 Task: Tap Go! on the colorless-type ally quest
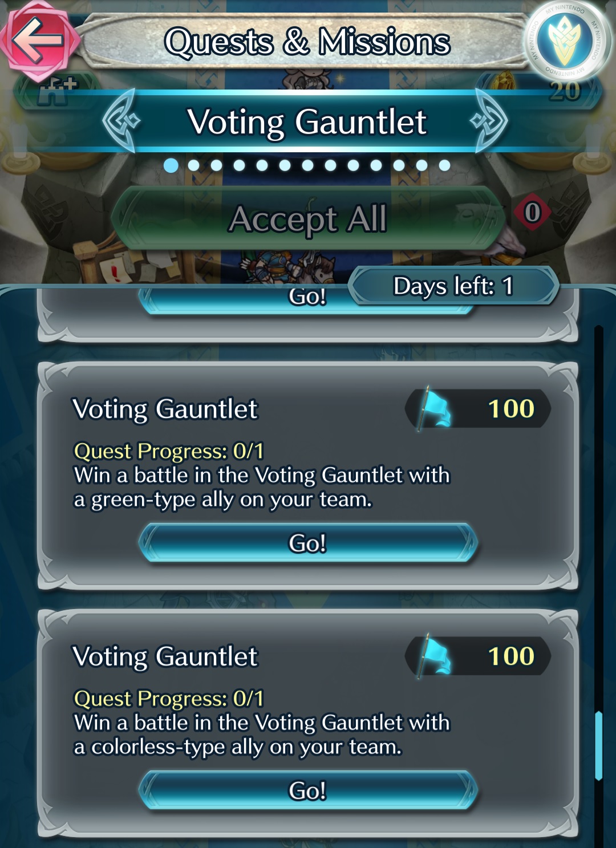coord(308,790)
